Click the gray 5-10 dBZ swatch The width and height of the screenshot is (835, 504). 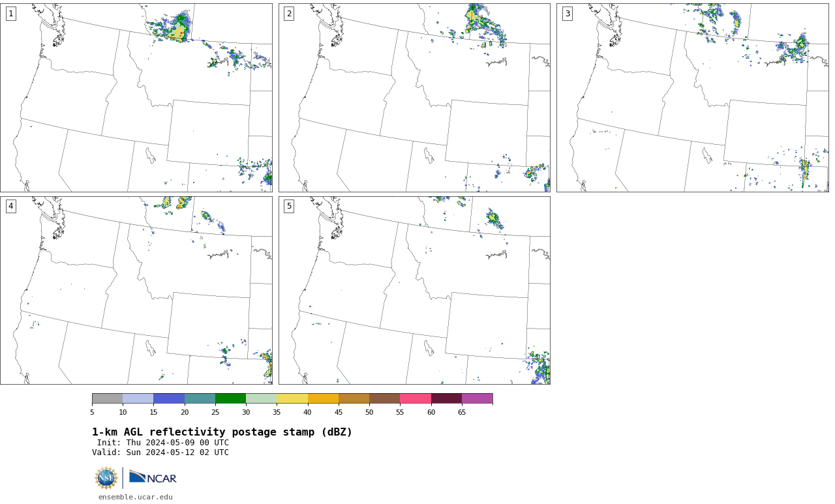pos(107,398)
